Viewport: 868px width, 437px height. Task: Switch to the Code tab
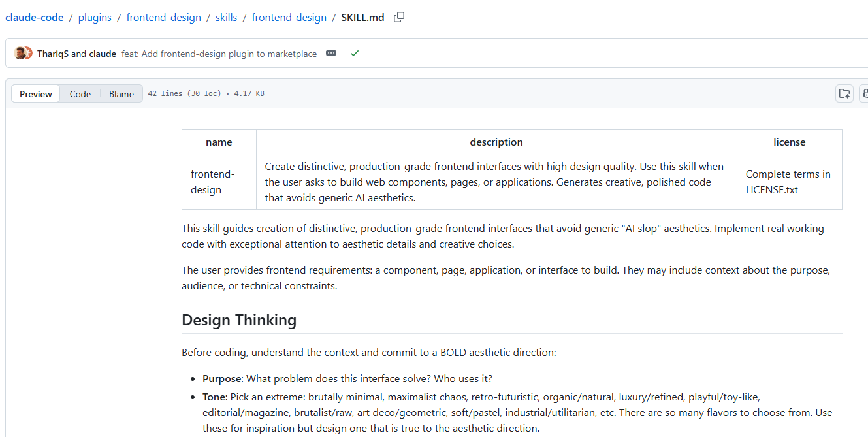(x=80, y=94)
